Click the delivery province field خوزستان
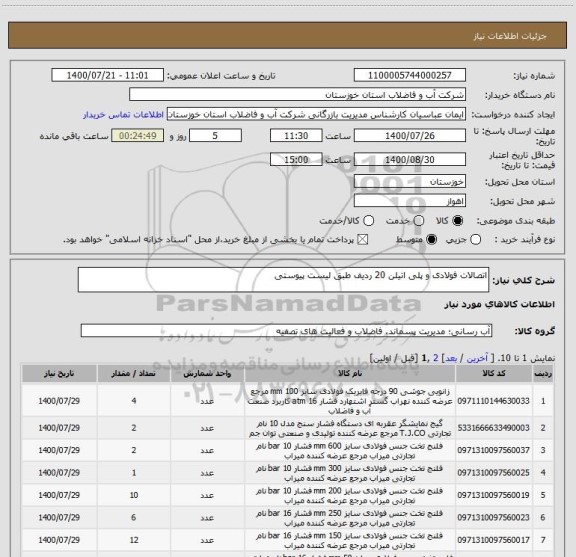576x557 pixels. pyautogui.click(x=410, y=182)
